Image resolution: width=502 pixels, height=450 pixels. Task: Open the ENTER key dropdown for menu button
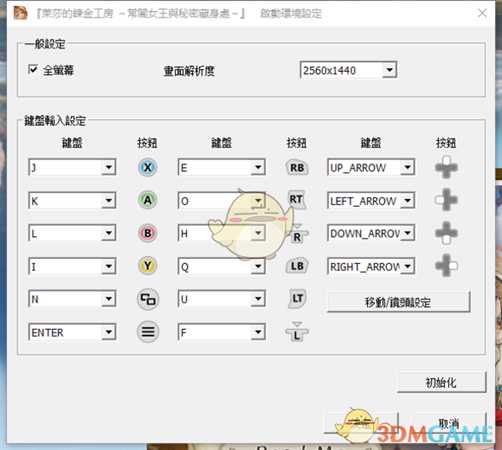(72, 332)
